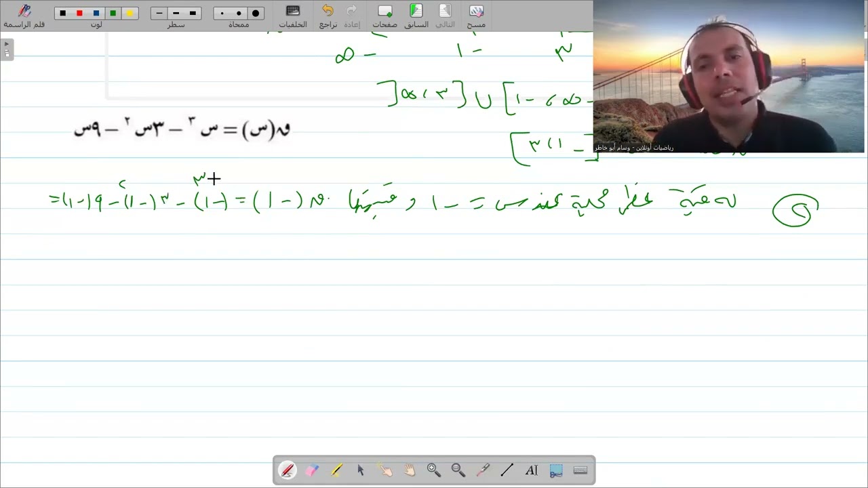Open the virtual keyboard

pyautogui.click(x=580, y=470)
